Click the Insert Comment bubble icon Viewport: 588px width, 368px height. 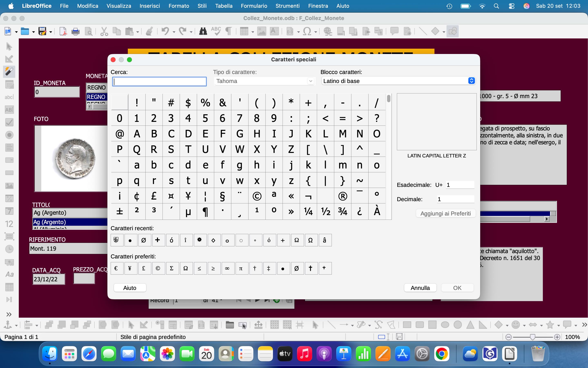(394, 31)
